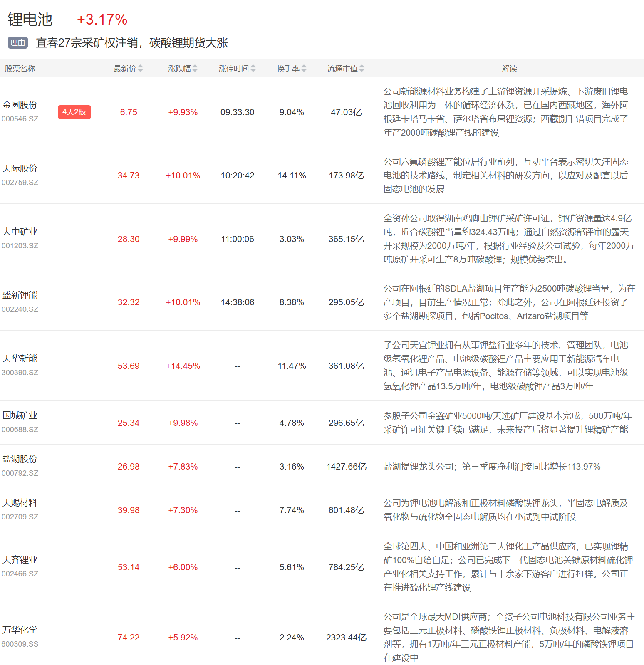Sort by 涨跌幅 column arrow icon

(195, 69)
